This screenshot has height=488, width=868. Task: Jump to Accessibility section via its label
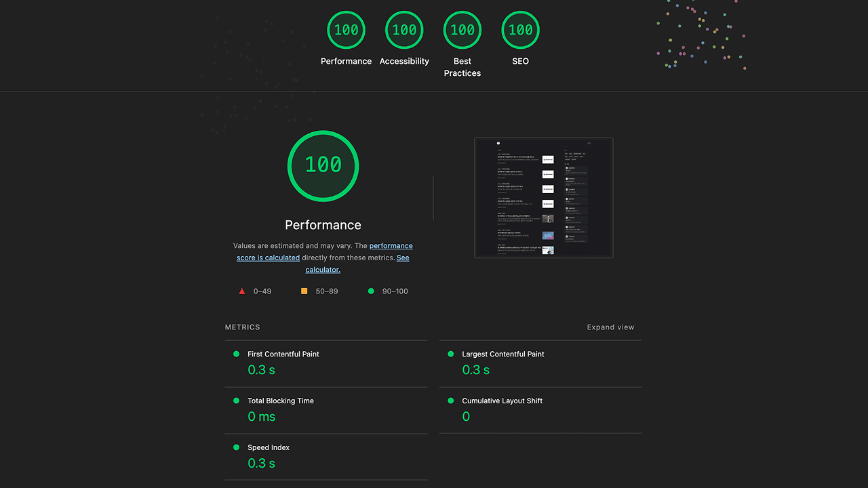(404, 61)
